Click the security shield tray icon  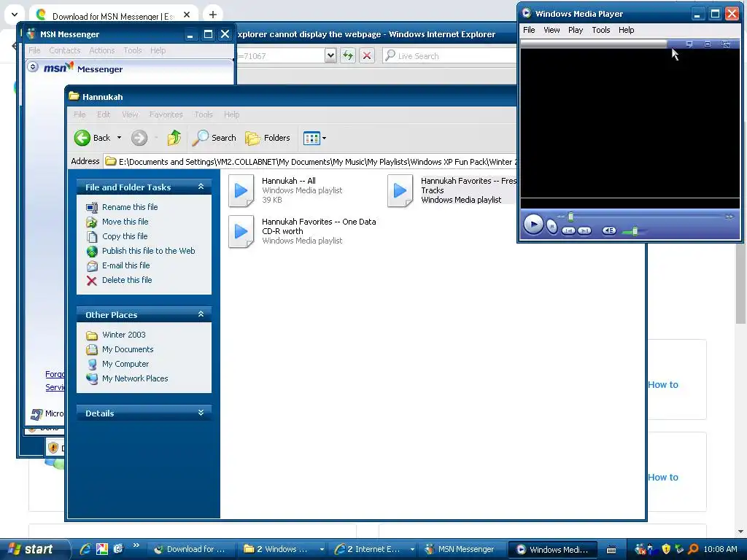pyautogui.click(x=666, y=549)
